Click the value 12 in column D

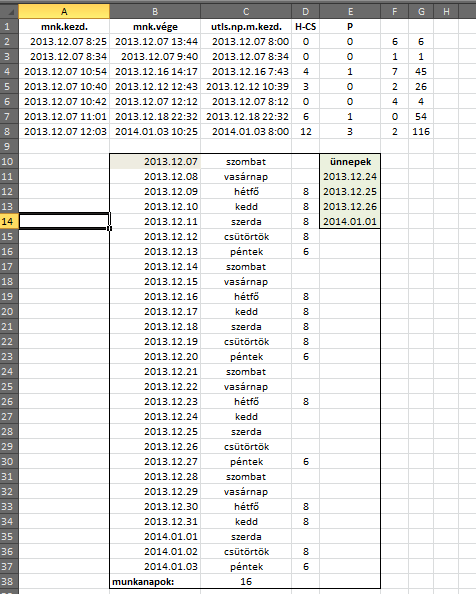[x=306, y=132]
